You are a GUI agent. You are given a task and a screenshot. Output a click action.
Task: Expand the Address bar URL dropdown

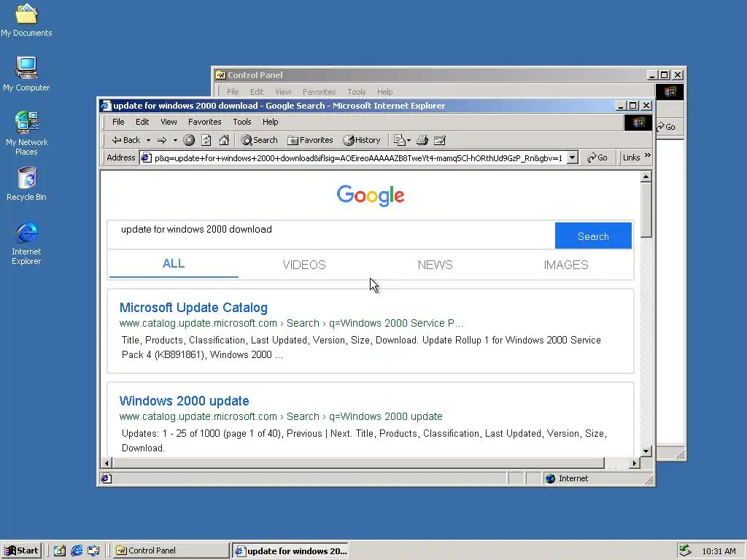(x=573, y=157)
